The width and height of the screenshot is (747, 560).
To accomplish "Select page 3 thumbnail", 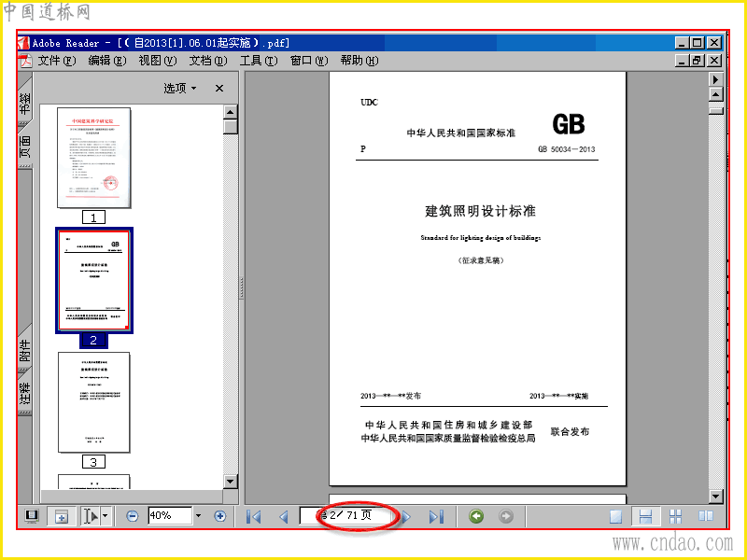I will 94,402.
